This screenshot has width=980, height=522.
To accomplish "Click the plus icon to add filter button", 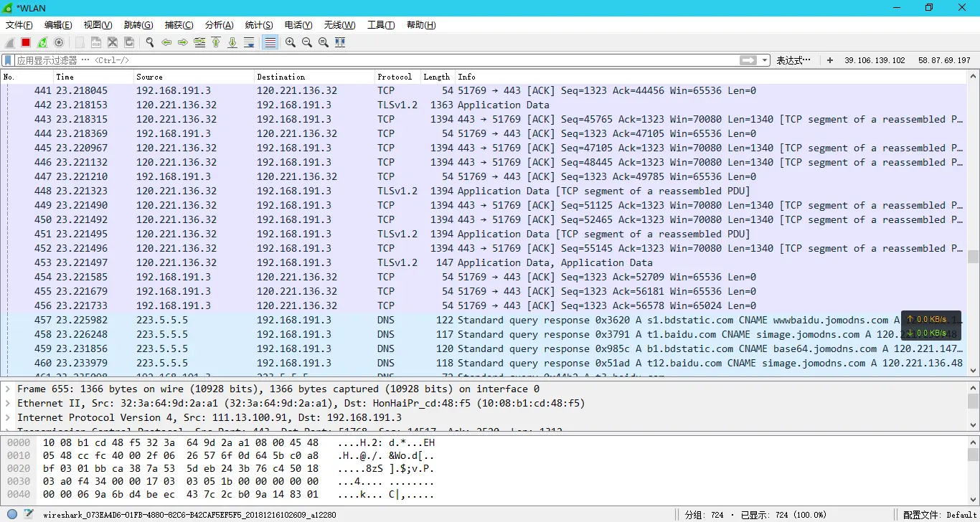I will click(x=830, y=60).
